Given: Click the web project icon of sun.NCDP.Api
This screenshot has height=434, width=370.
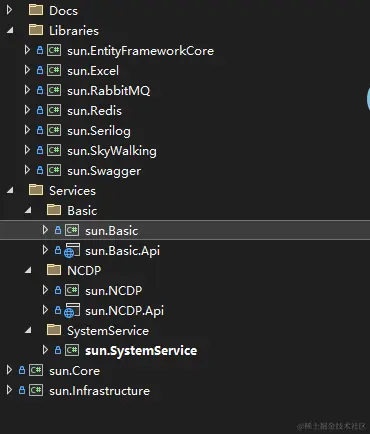Looking at the screenshot, I should point(72,310).
